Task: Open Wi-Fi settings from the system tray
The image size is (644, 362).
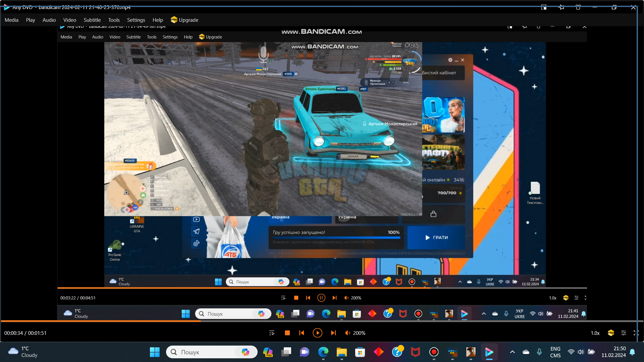Action: pyautogui.click(x=571, y=352)
